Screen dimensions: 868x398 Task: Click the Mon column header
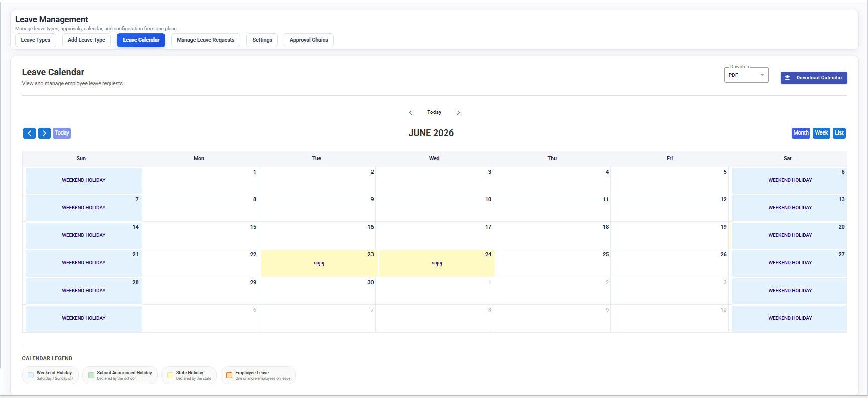pyautogui.click(x=199, y=159)
